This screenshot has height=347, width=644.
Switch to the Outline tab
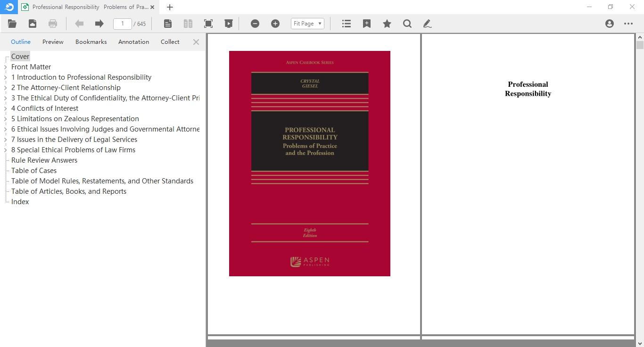click(x=21, y=42)
